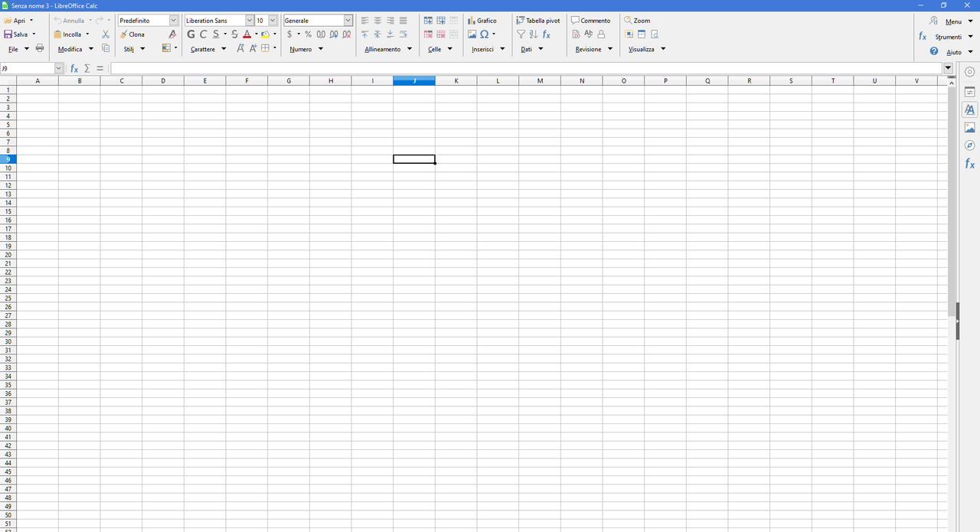980x532 pixels.
Task: Click in the formula input line
Action: coord(527,68)
